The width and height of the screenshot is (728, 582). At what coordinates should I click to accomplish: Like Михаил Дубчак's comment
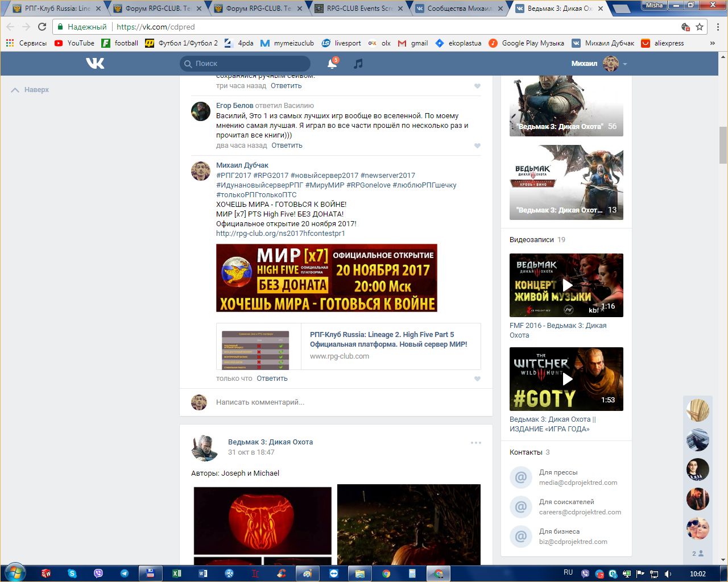477,379
